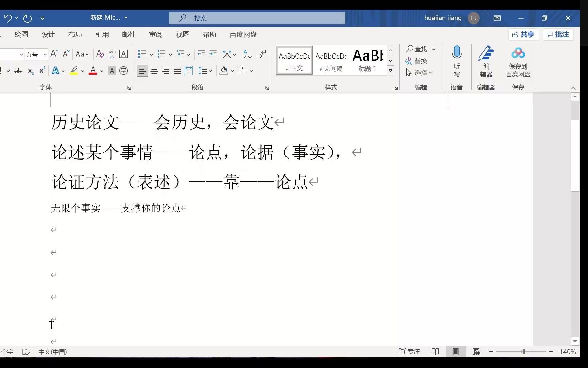
Task: Expand the styles gallery
Action: click(x=391, y=71)
